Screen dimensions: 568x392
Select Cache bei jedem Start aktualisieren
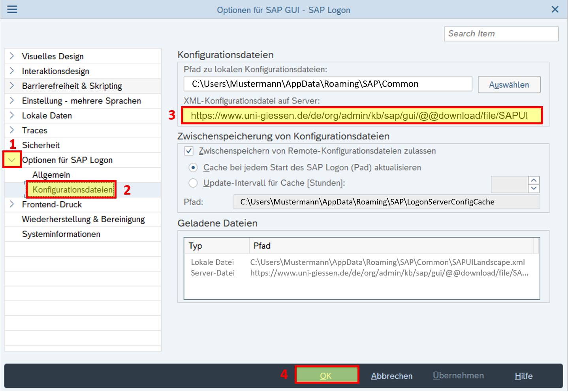point(193,167)
